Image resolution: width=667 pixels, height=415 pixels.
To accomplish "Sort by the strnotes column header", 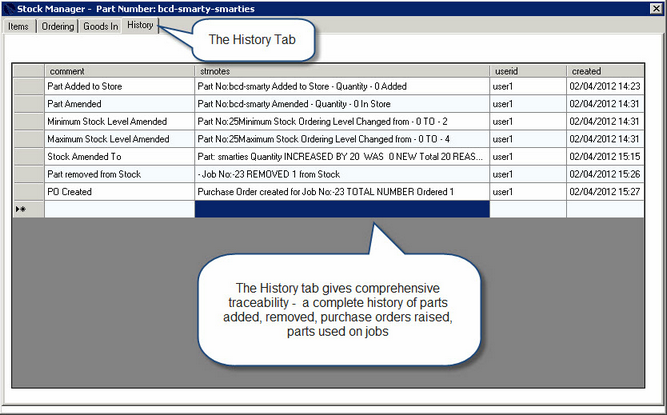I will point(342,71).
